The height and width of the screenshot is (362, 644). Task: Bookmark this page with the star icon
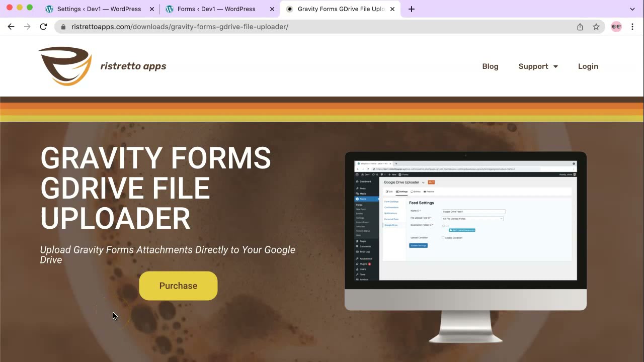point(596,27)
